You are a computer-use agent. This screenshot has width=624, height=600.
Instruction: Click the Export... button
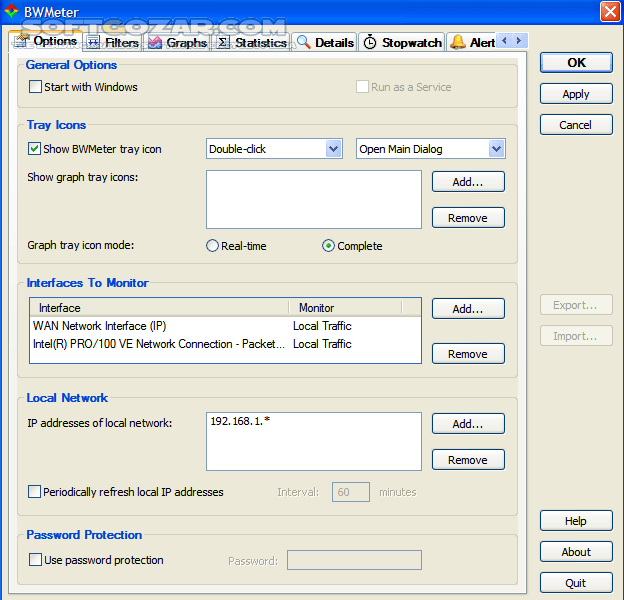pyautogui.click(x=576, y=305)
